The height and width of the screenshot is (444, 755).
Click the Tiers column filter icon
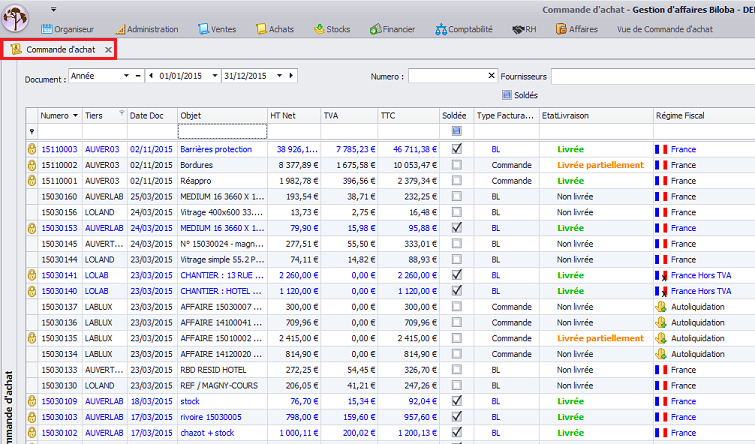tap(122, 113)
